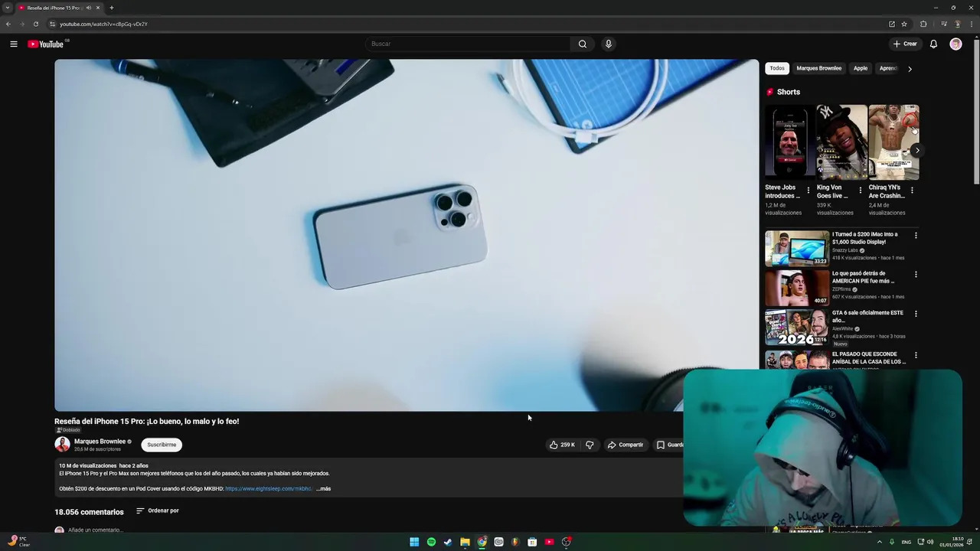The width and height of the screenshot is (980, 551).
Task: Open a new browser tab
Action: coord(111,8)
